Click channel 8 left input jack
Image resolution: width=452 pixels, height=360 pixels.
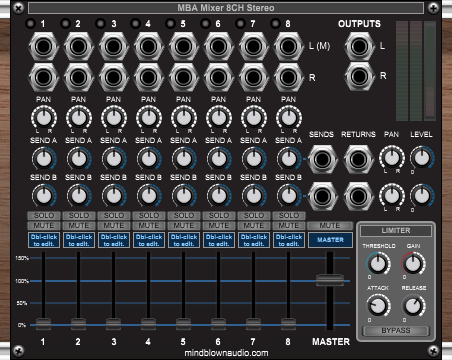point(289,47)
